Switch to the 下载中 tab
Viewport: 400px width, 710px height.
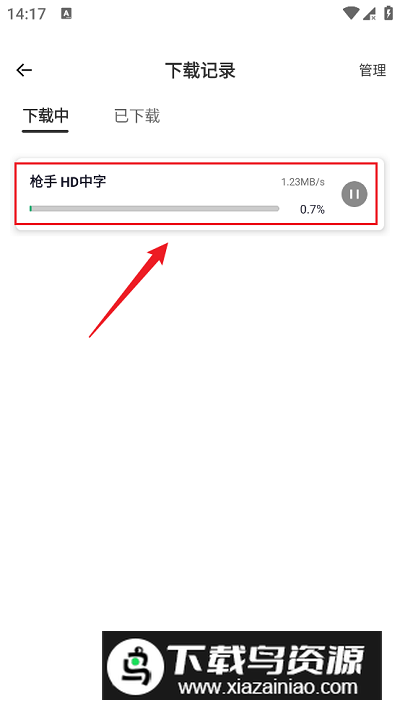click(x=46, y=116)
